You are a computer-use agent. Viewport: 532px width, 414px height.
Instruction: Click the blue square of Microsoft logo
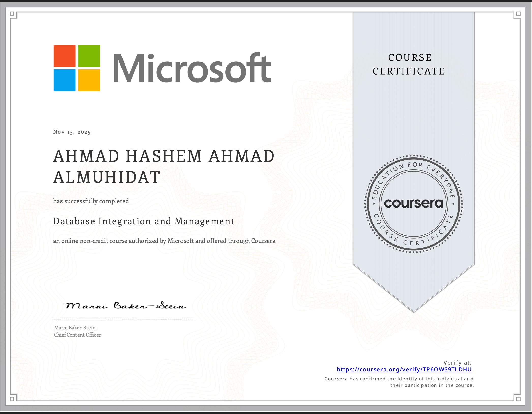click(65, 80)
